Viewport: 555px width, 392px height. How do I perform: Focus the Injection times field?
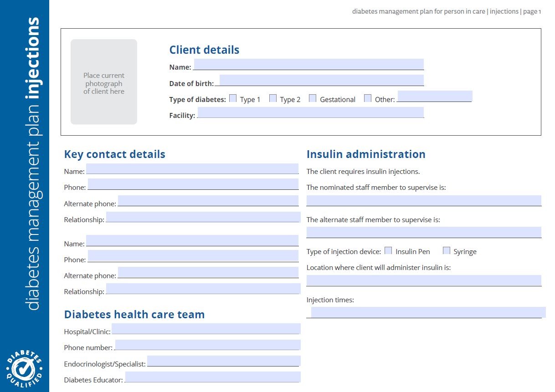428,312
